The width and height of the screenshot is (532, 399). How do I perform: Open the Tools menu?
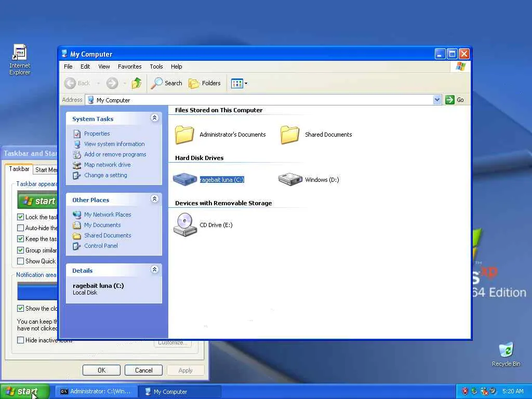pos(156,66)
